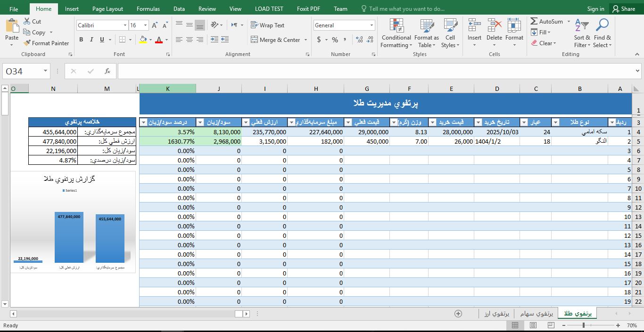The height and width of the screenshot is (332, 644).
Task: Open the Name Box dropdown arrow
Action: pos(46,71)
